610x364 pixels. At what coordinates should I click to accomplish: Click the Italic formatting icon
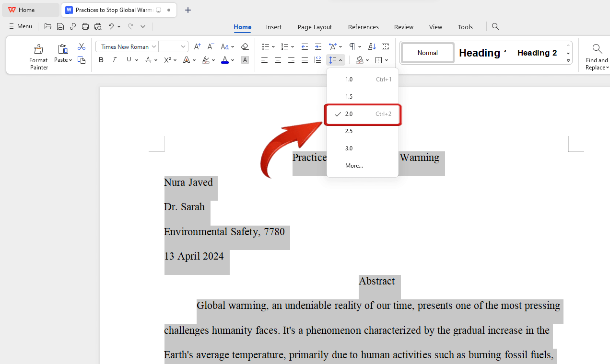pyautogui.click(x=114, y=60)
